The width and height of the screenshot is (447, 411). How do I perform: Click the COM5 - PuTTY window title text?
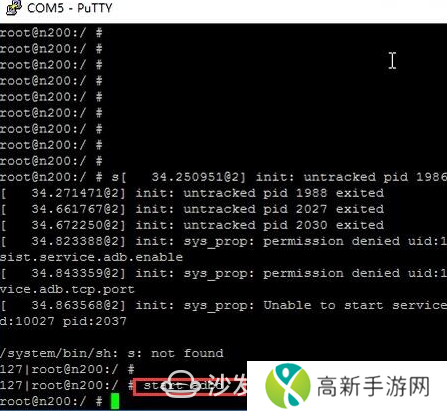coord(70,8)
